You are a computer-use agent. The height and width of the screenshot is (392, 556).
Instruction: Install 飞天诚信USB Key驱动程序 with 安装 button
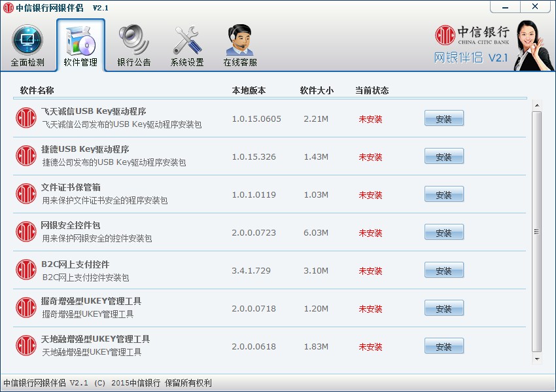pyautogui.click(x=444, y=118)
